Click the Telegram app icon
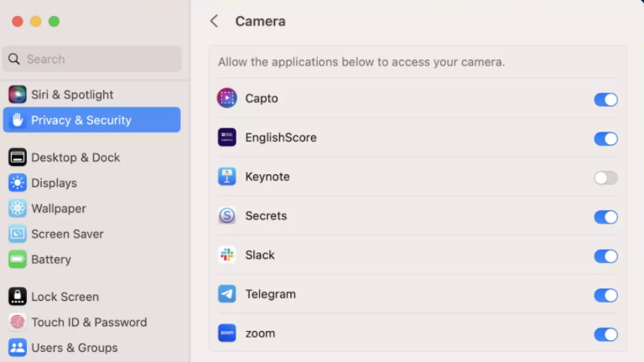The width and height of the screenshot is (644, 362). [x=226, y=294]
